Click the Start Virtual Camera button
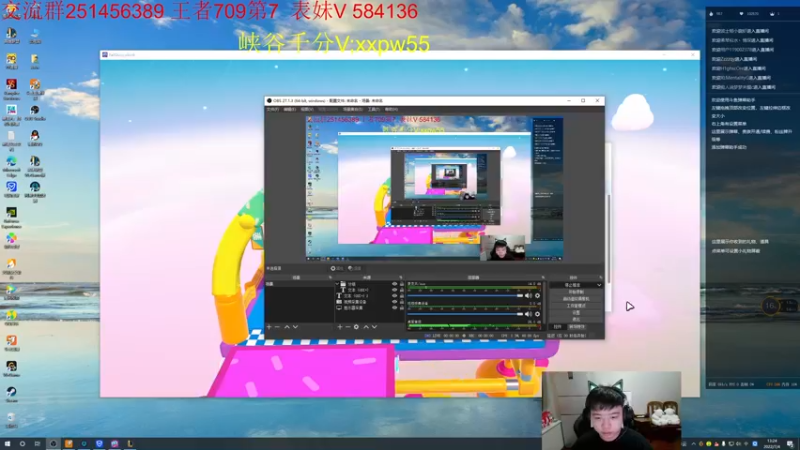800x450 pixels. click(576, 298)
